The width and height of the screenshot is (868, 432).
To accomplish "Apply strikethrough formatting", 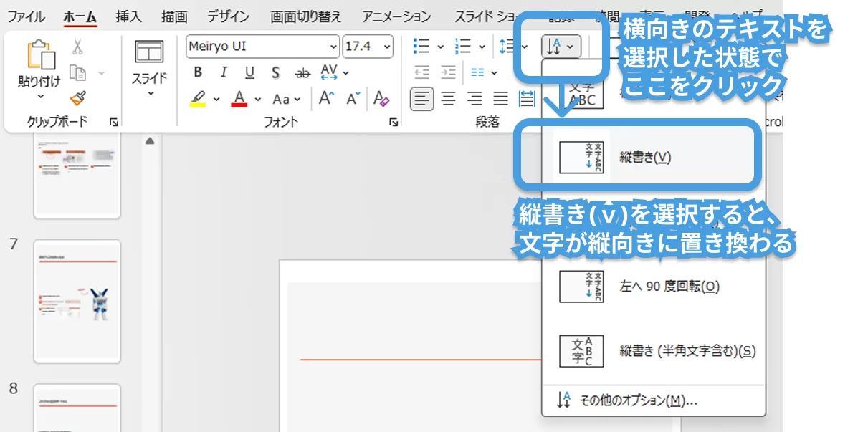I will (303, 72).
